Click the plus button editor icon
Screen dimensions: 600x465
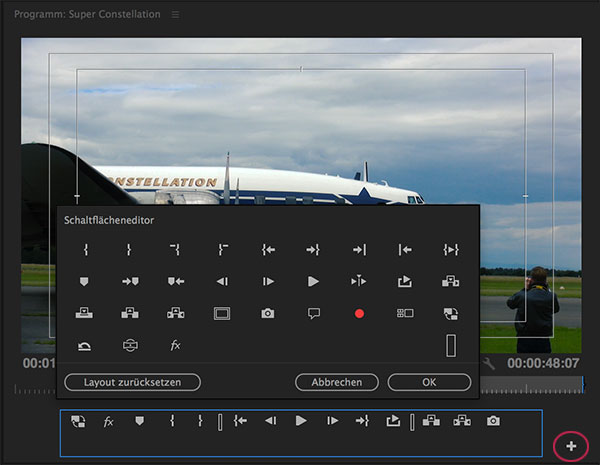click(x=571, y=445)
